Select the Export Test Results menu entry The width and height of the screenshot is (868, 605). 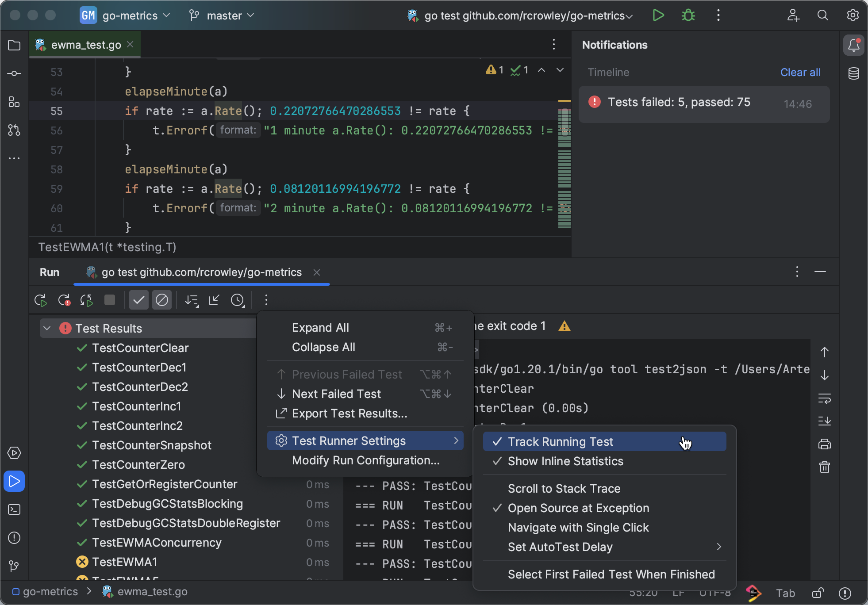point(349,414)
